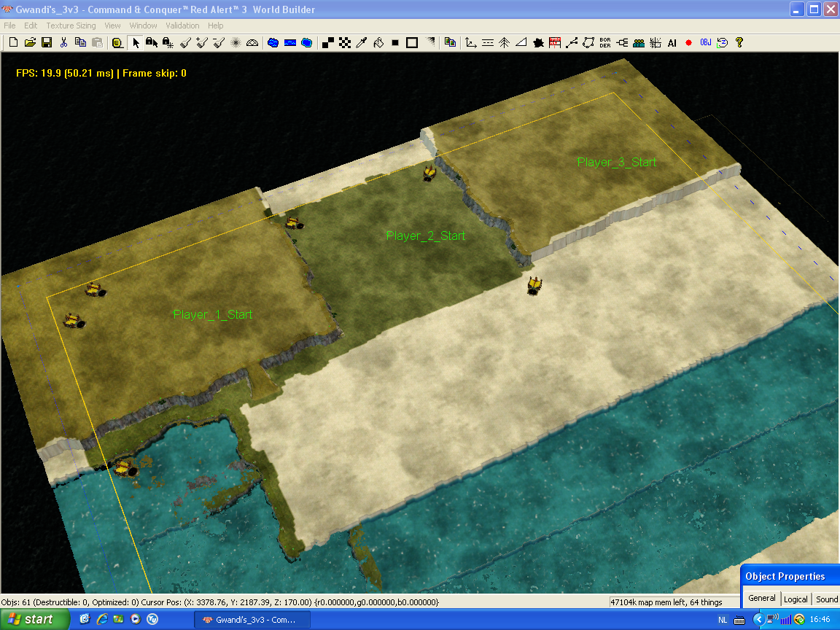
Task: Open a map file with folder icon
Action: click(x=30, y=42)
